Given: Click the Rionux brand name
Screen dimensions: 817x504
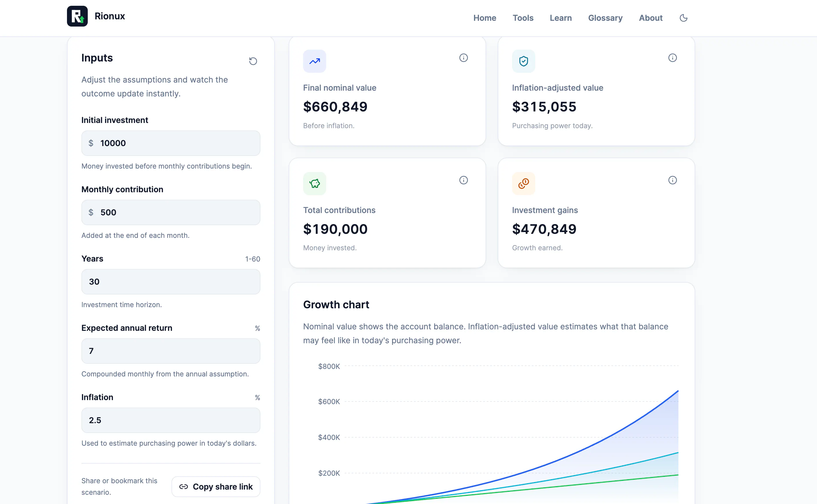Looking at the screenshot, I should coord(110,16).
